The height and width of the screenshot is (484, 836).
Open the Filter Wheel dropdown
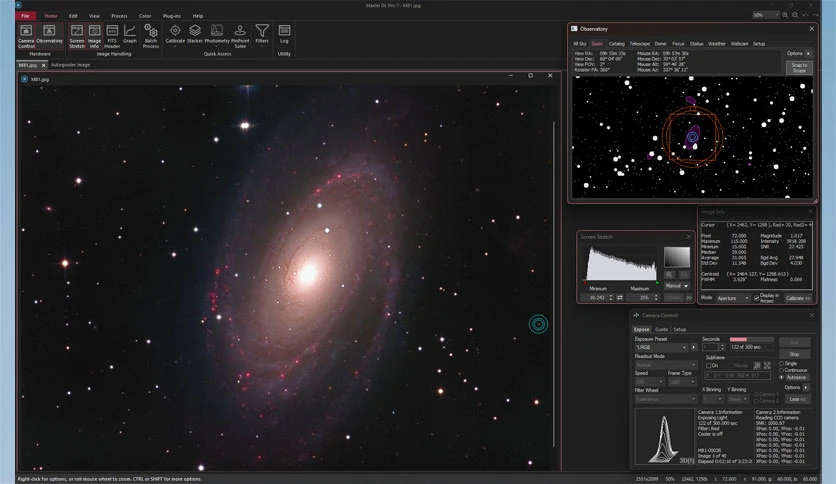pos(665,399)
